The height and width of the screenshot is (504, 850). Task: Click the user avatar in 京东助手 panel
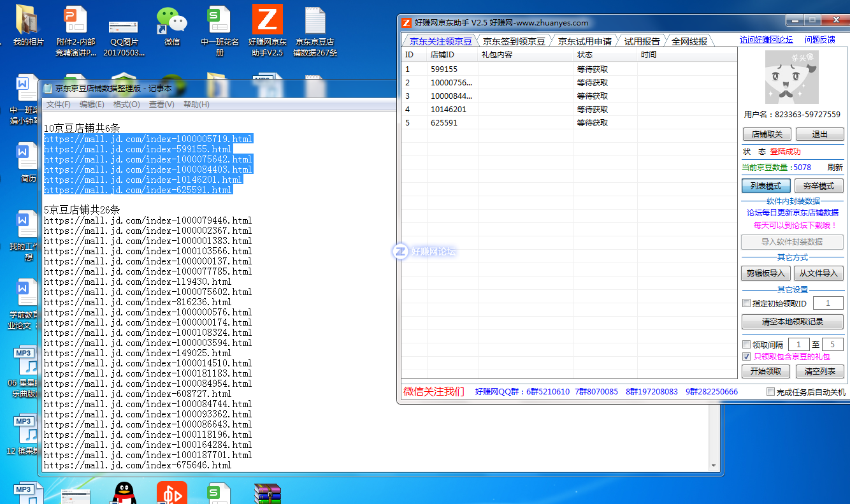791,78
